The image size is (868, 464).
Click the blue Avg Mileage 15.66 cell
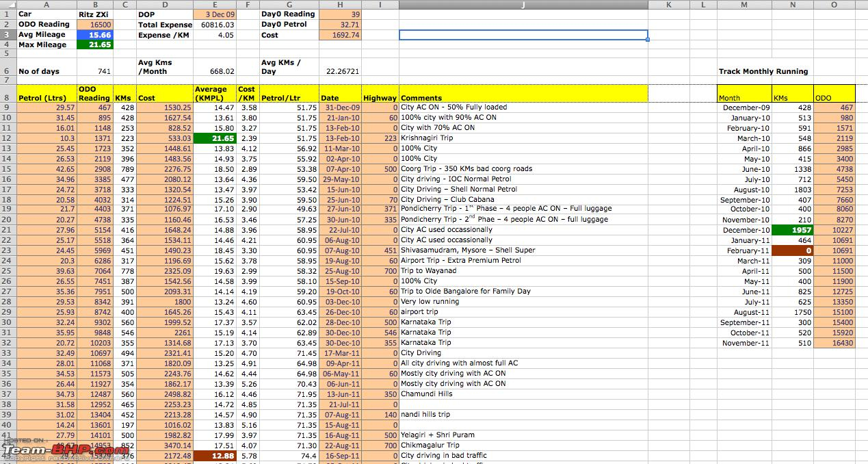(94, 35)
